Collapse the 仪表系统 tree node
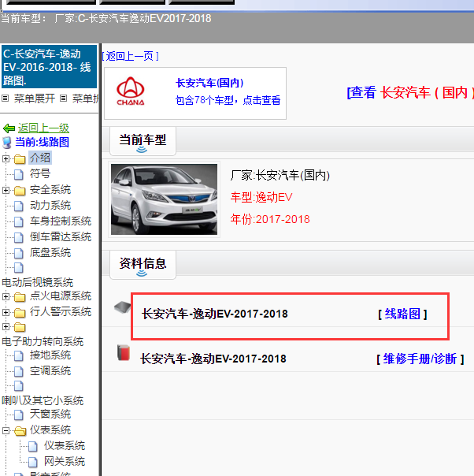474x476 pixels. pos(6,431)
